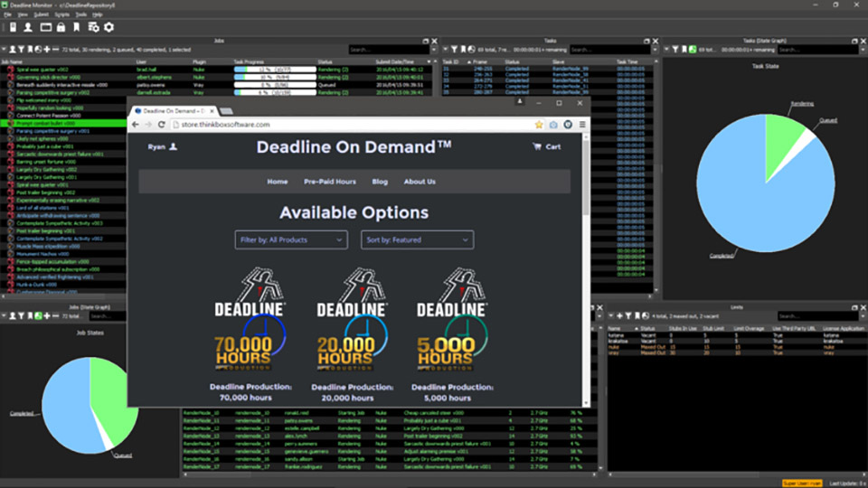
Task: Open the gear settings icon in main toolbar
Action: 109,27
